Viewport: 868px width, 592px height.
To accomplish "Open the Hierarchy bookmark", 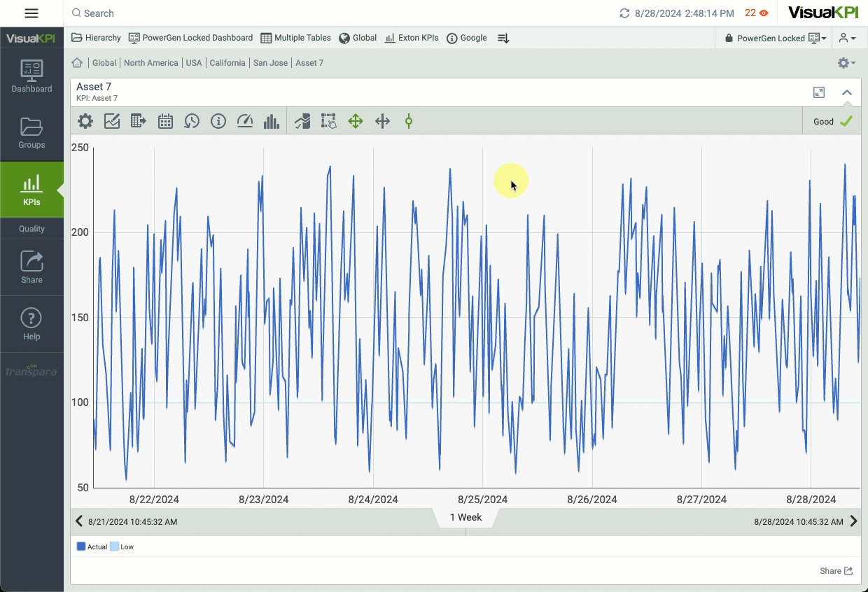I will pos(97,38).
